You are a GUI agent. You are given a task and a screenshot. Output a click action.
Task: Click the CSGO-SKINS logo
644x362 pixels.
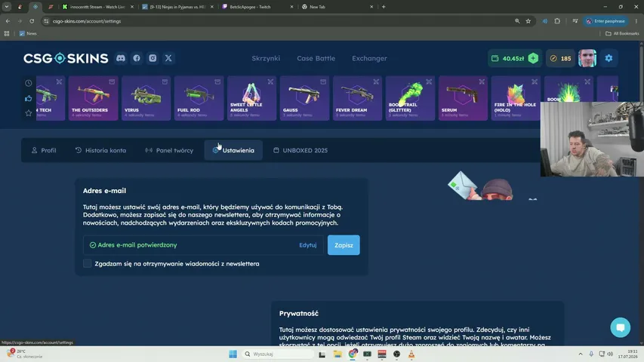click(x=66, y=58)
